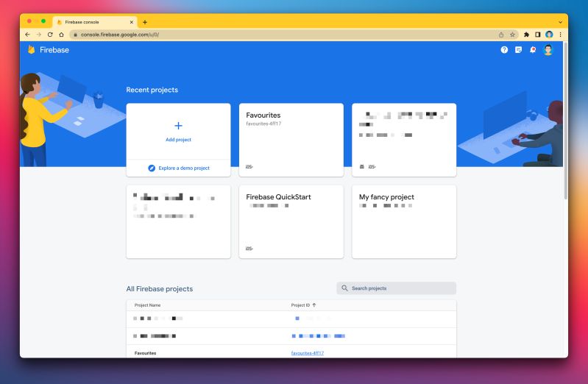Open a new browser tab

tap(145, 22)
